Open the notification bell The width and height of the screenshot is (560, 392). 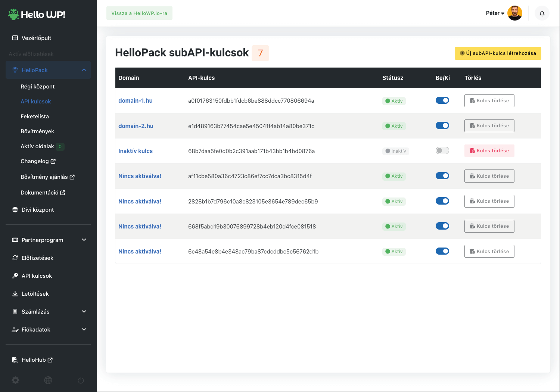(542, 13)
